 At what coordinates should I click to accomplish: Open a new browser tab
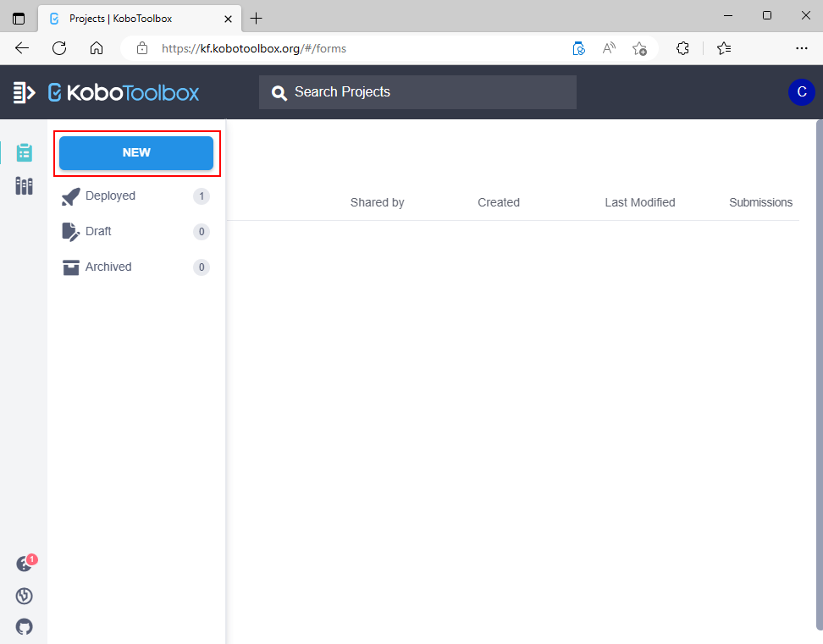click(x=257, y=18)
